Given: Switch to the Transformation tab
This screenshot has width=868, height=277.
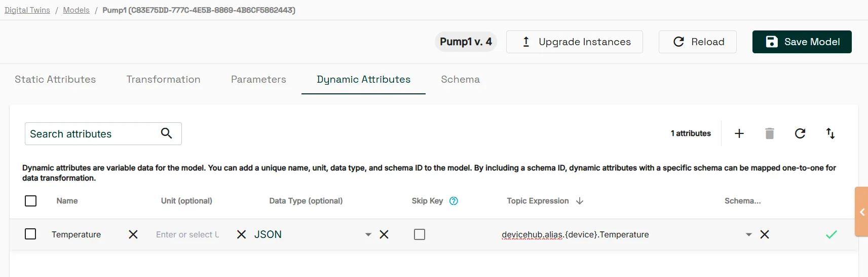Looking at the screenshot, I should pyautogui.click(x=163, y=80).
